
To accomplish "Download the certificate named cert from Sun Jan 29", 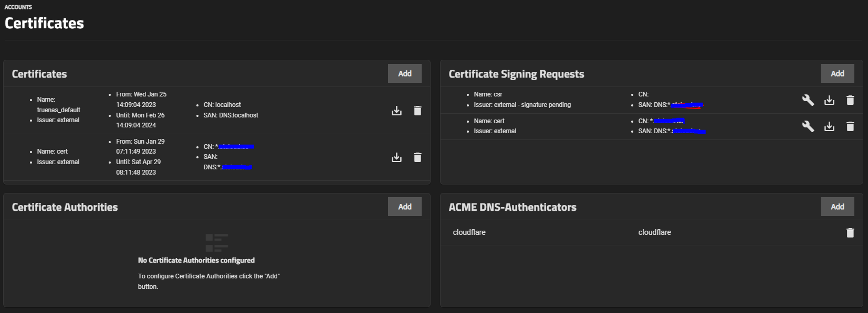I will [x=396, y=157].
